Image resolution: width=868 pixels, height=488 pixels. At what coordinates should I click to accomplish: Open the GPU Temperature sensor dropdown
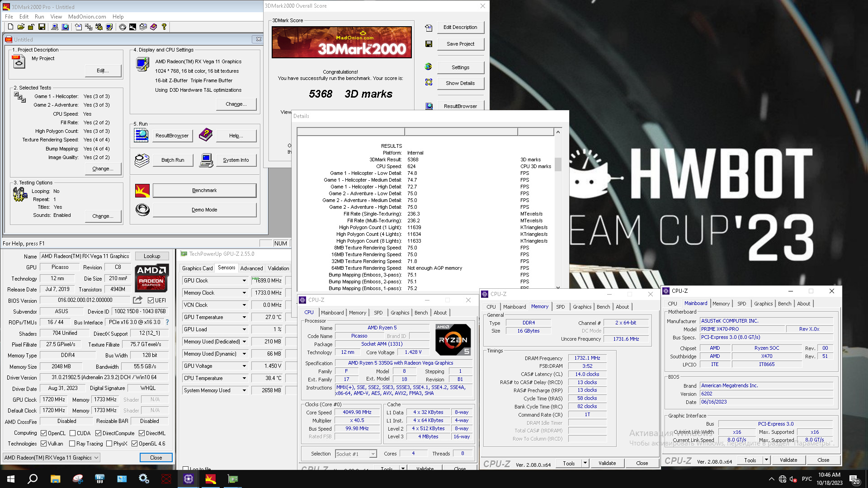[244, 317]
